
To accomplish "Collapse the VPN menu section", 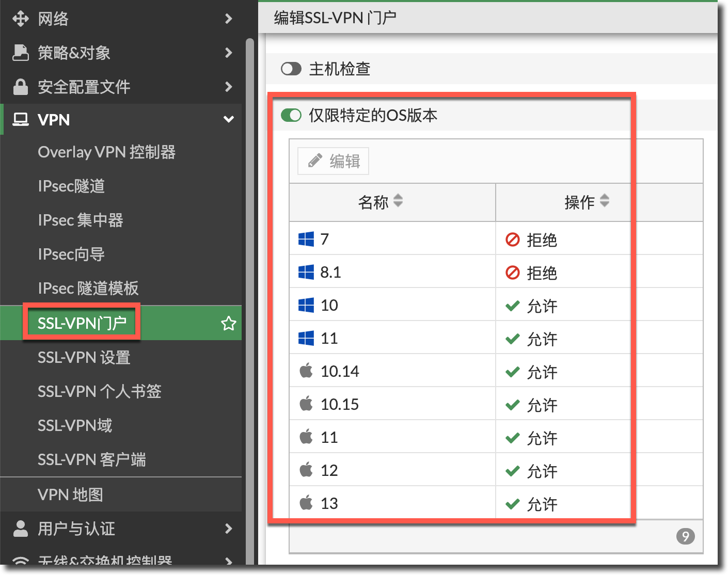I will (x=228, y=120).
